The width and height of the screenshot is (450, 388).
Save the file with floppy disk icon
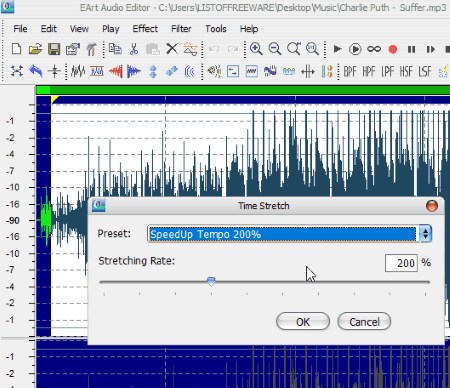click(x=54, y=49)
